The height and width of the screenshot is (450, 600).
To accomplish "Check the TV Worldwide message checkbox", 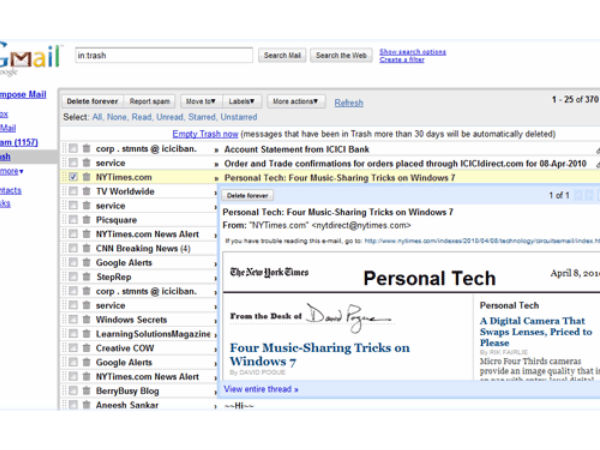I will tap(73, 191).
